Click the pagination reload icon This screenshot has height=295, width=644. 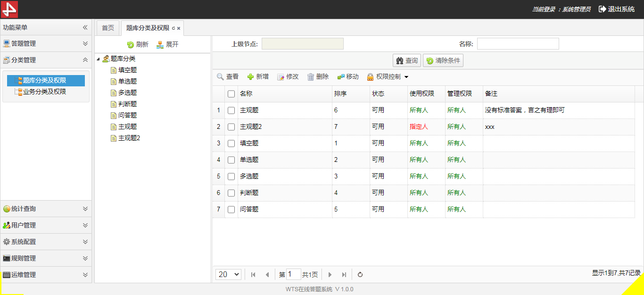click(x=360, y=275)
